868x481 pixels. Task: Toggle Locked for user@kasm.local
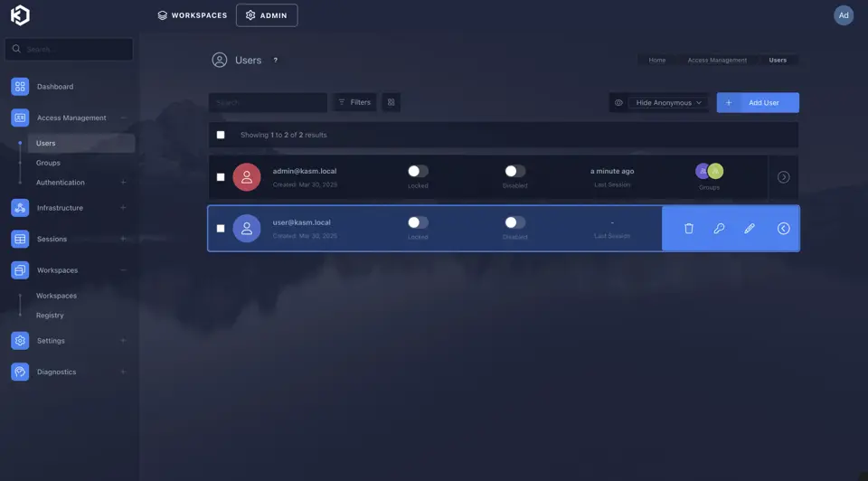(x=418, y=222)
